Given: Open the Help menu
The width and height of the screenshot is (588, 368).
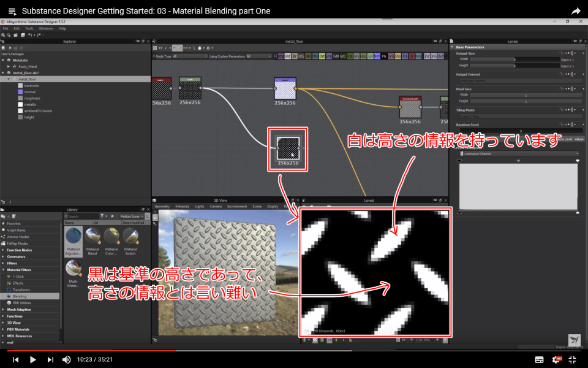Looking at the screenshot, I should (62, 29).
